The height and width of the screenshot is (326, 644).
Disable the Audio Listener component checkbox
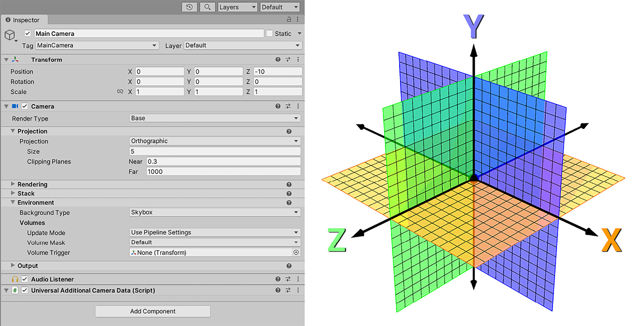coord(25,279)
